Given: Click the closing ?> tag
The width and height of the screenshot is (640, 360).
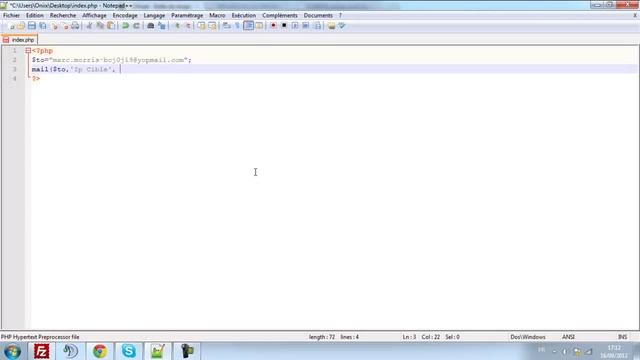Looking at the screenshot, I should coord(36,78).
